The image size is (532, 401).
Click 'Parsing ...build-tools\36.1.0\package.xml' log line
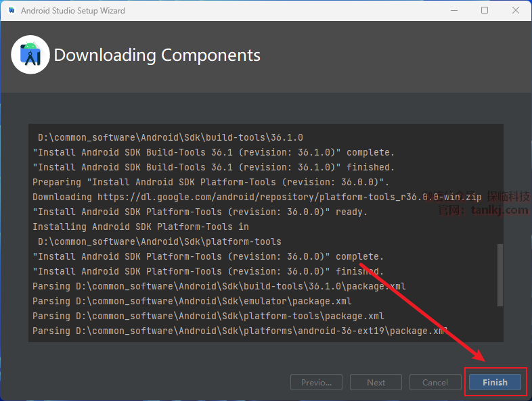pos(219,286)
